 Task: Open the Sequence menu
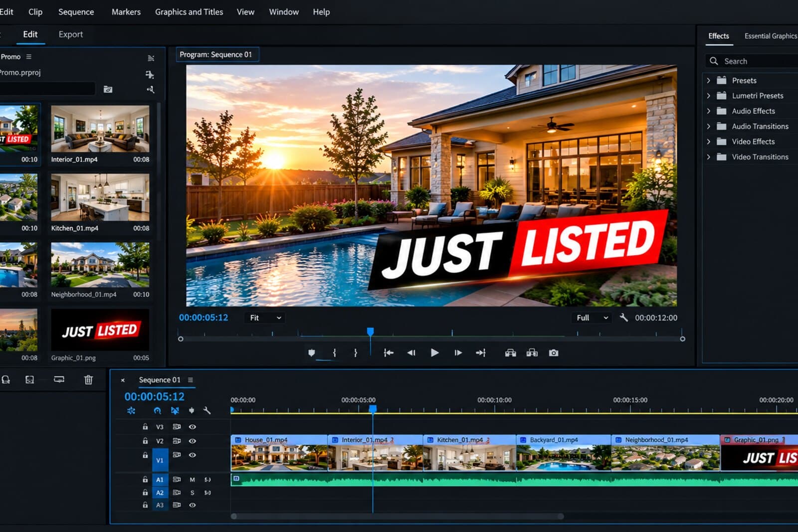tap(76, 12)
